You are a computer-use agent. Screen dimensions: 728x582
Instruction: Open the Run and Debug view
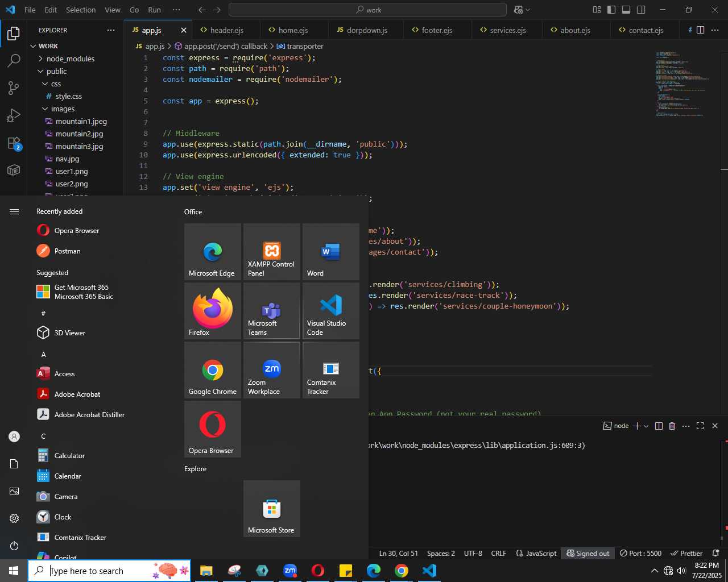[x=14, y=115]
